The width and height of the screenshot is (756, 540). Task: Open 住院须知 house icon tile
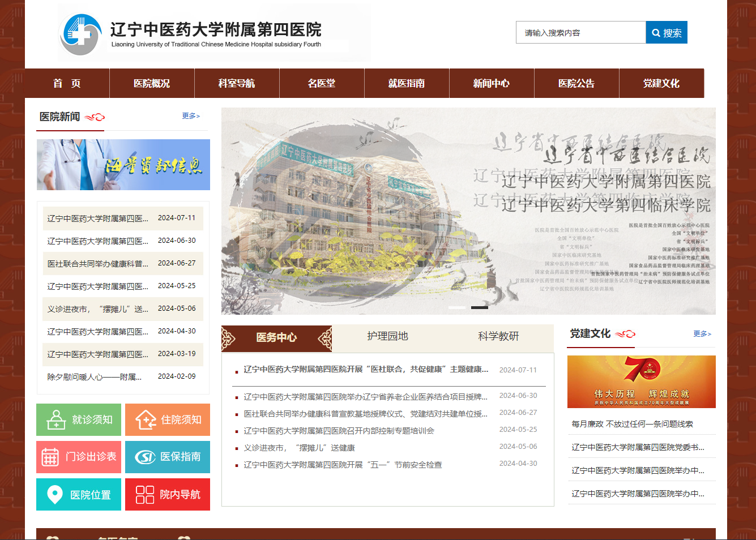(x=168, y=419)
